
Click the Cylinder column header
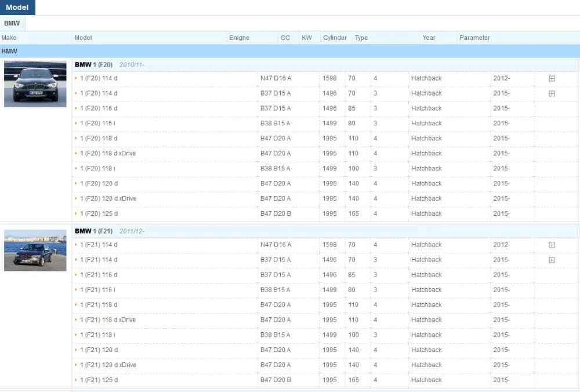tap(335, 38)
